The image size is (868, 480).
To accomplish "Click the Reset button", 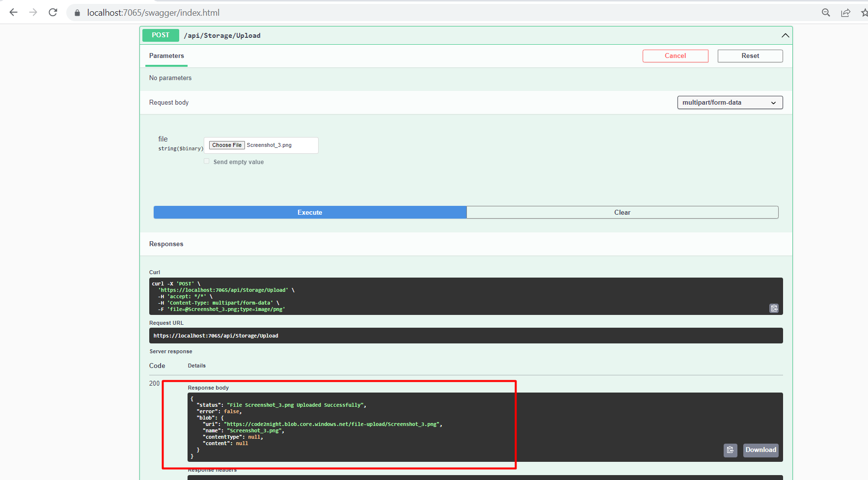I will point(750,56).
